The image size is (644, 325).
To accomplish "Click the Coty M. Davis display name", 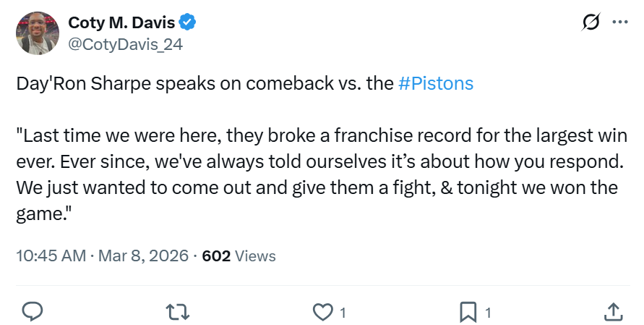I will pos(121,23).
